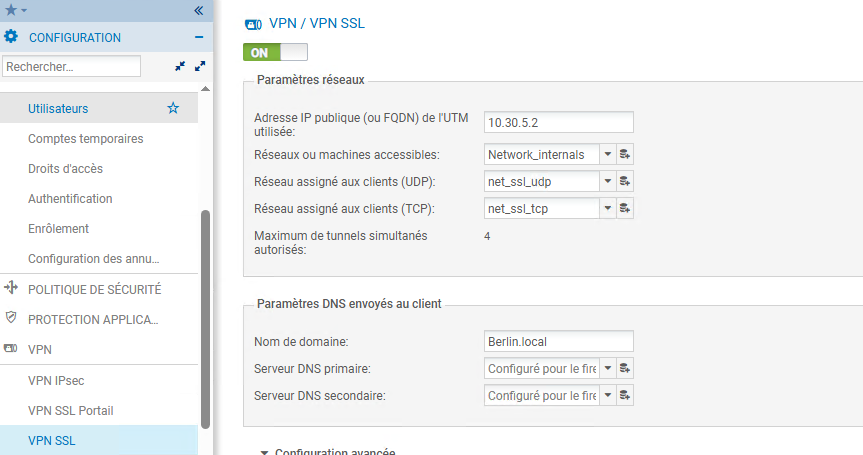Click the collapse-all arrows icon near search

click(x=180, y=66)
